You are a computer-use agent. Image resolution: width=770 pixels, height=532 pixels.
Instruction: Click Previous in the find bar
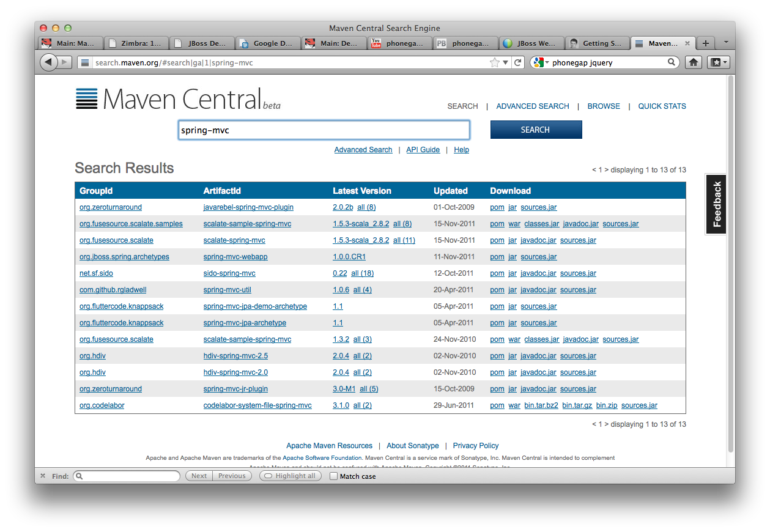coord(232,476)
